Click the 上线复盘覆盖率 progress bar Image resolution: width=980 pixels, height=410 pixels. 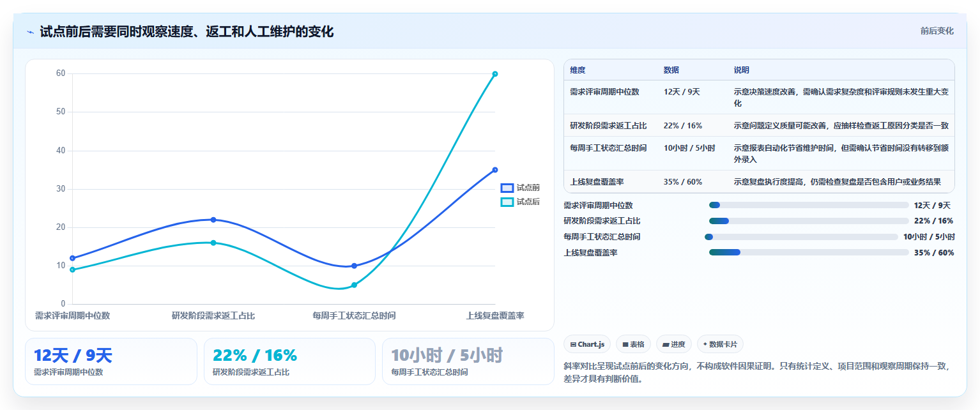point(809,252)
